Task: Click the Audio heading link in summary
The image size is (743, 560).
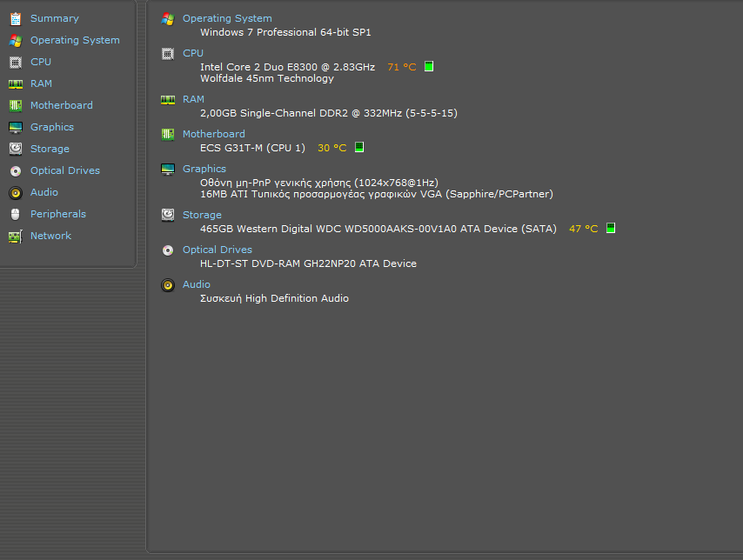Action: point(196,284)
